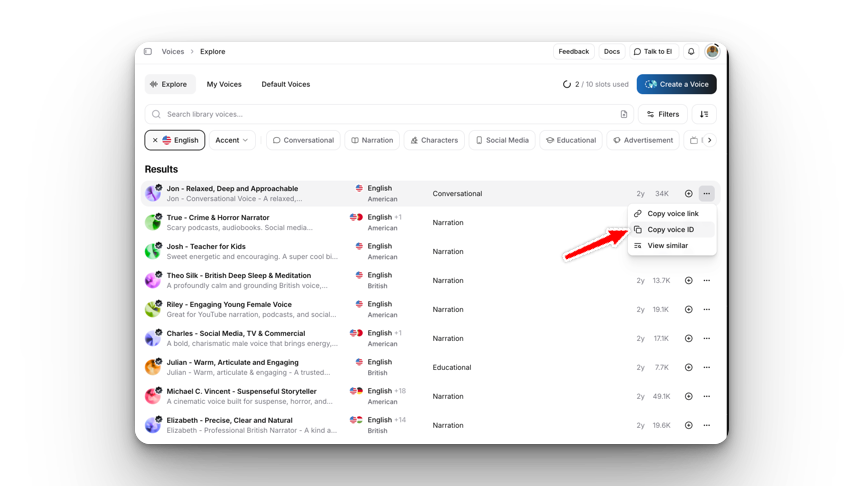
Task: Open the Filters panel
Action: pos(662,114)
